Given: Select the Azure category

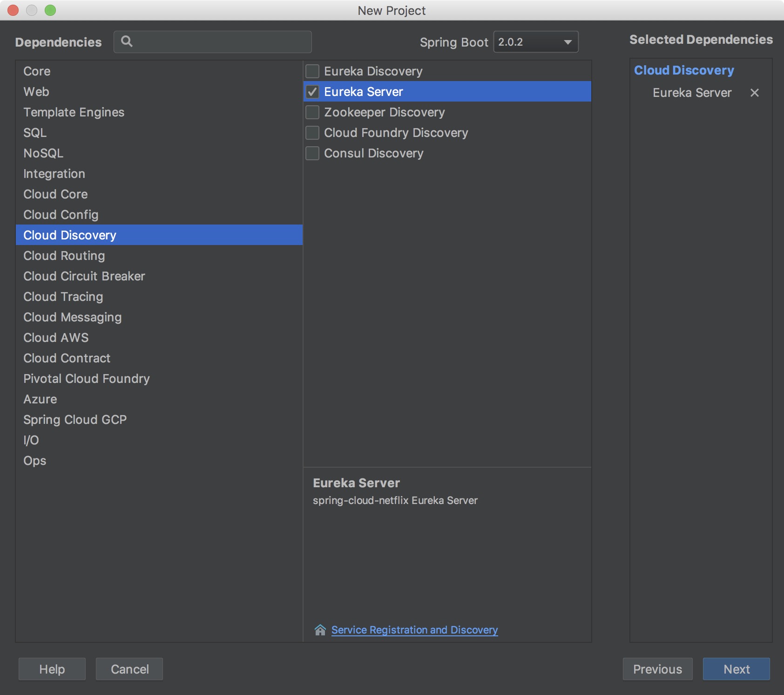Looking at the screenshot, I should point(159,399).
